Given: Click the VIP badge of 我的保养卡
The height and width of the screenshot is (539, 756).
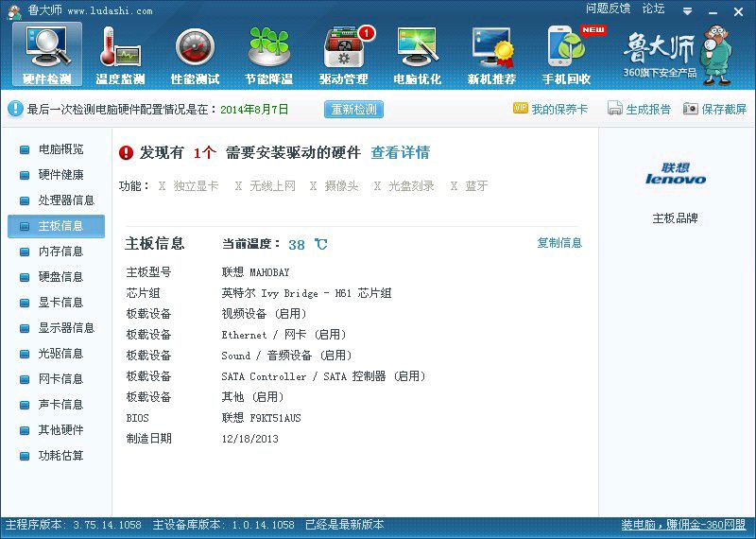Looking at the screenshot, I should pyautogui.click(x=521, y=108).
